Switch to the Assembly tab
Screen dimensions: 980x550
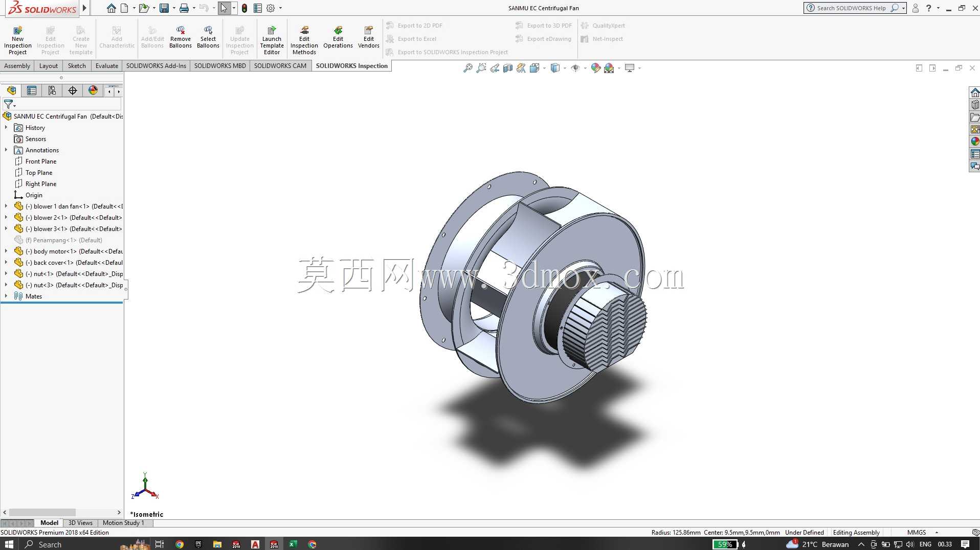click(17, 66)
